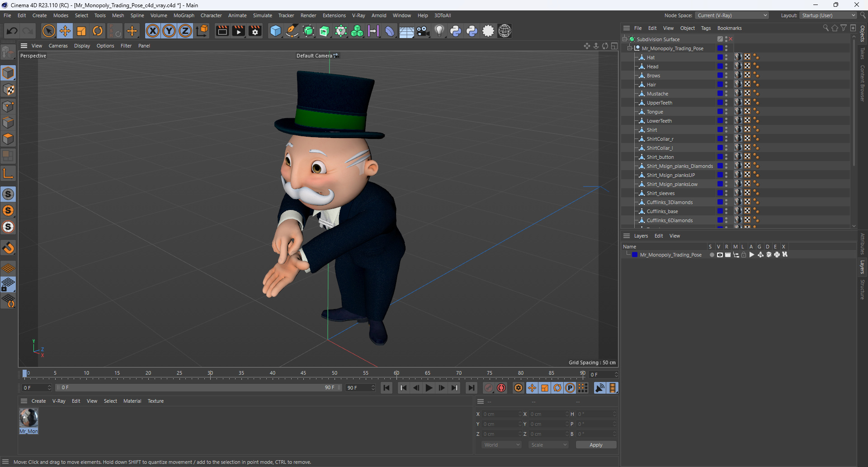Open the V-Ray menu
Image resolution: width=868 pixels, height=467 pixels.
coord(359,15)
